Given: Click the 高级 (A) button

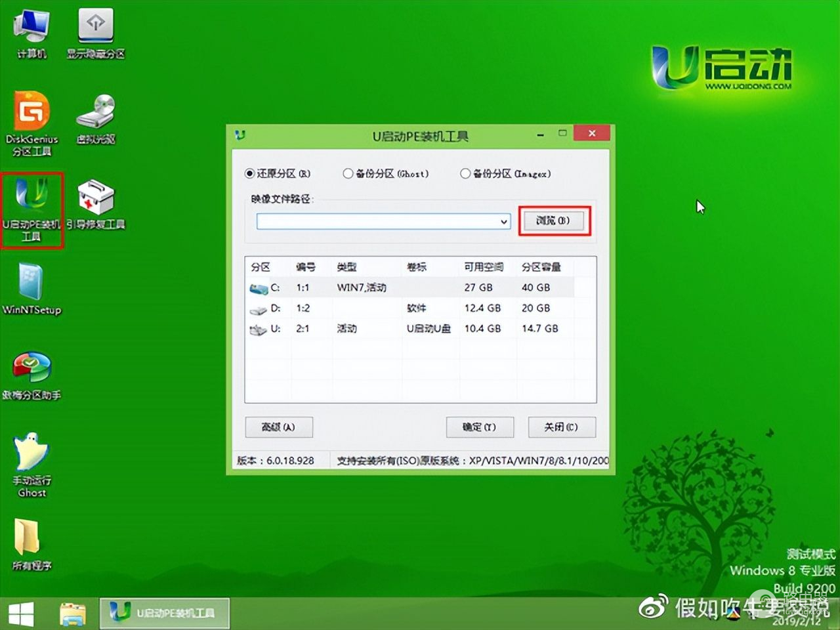Looking at the screenshot, I should click(x=279, y=427).
